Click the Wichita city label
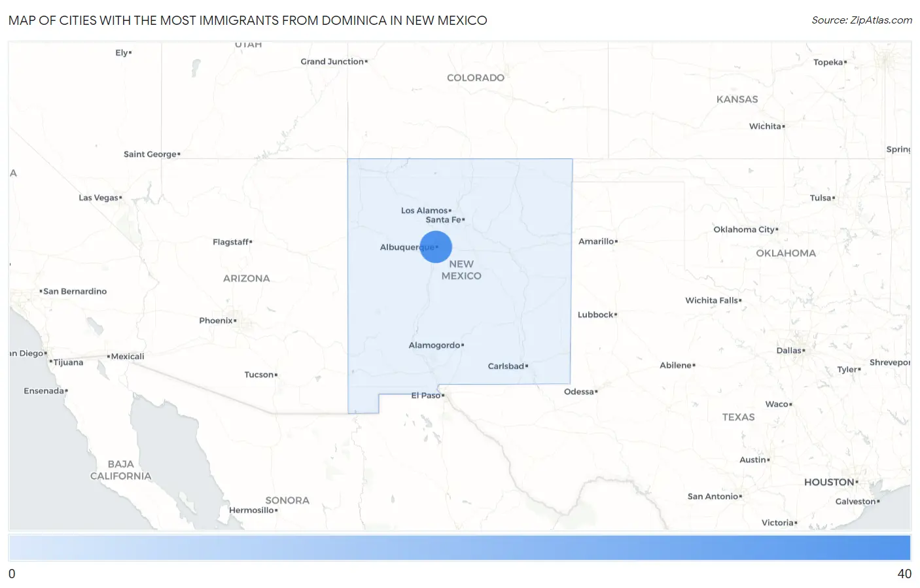This screenshot has width=920, height=588. click(766, 126)
